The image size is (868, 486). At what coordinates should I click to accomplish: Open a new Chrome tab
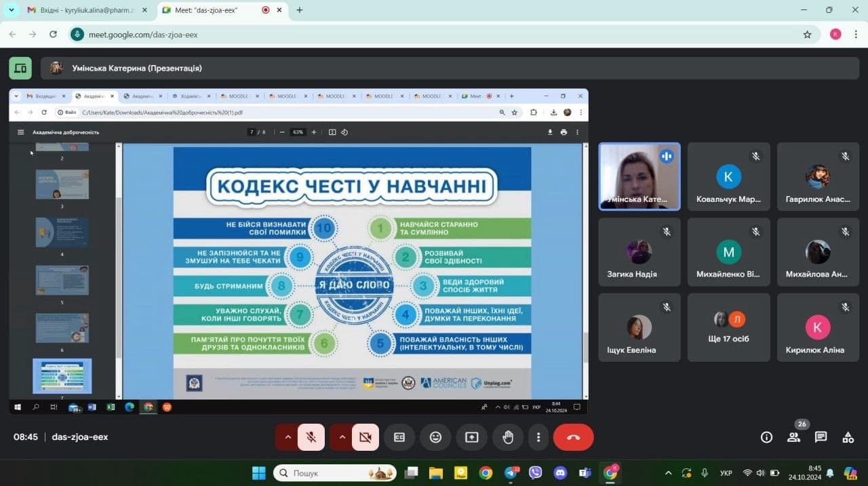(x=300, y=10)
